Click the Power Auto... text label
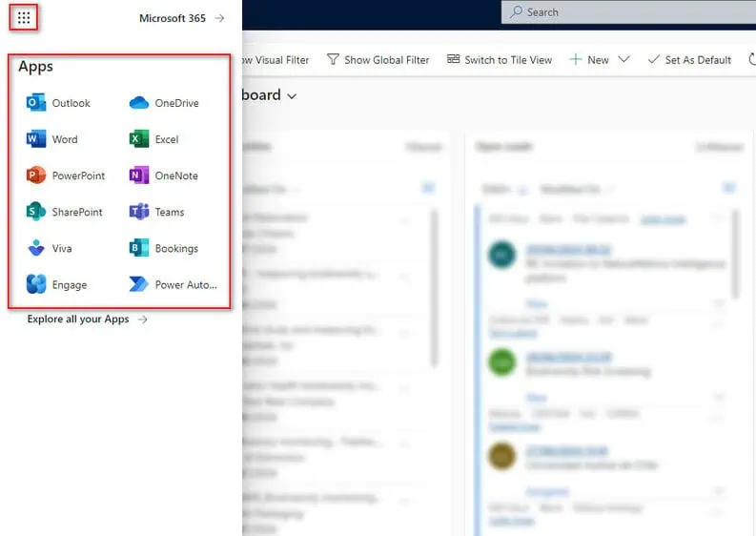 coord(186,284)
